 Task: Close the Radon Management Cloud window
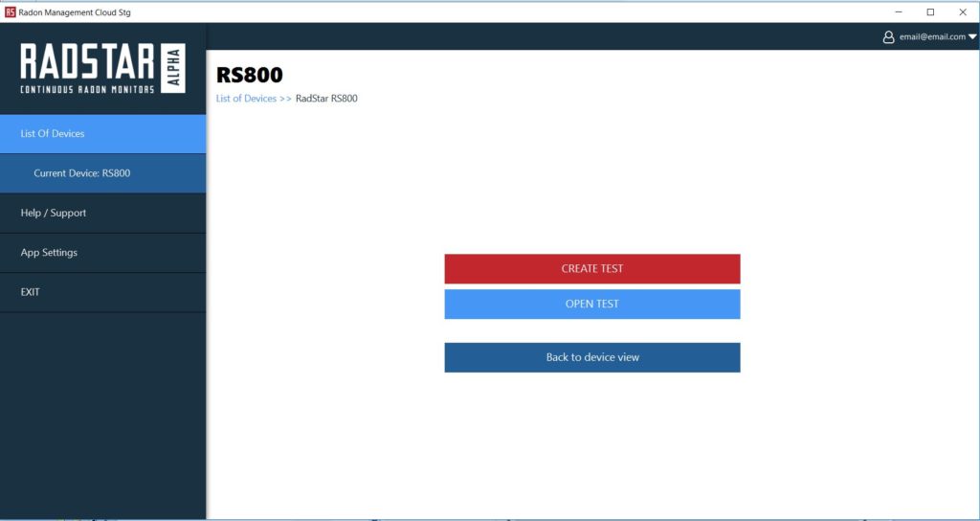tap(963, 11)
